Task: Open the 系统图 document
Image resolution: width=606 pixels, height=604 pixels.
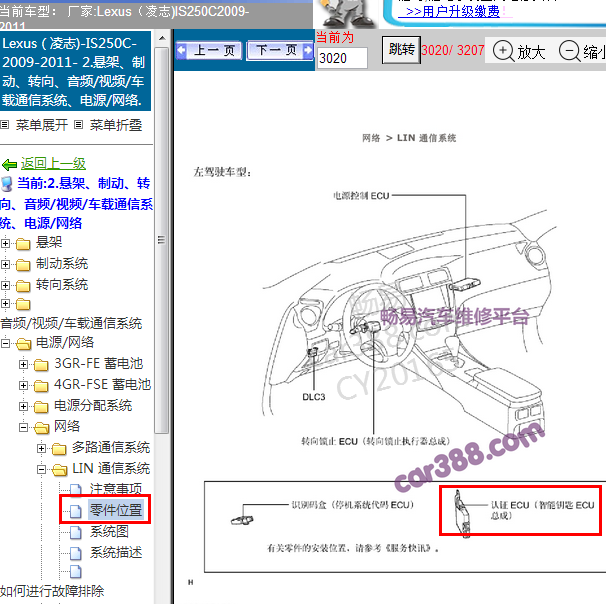Action: point(109,532)
